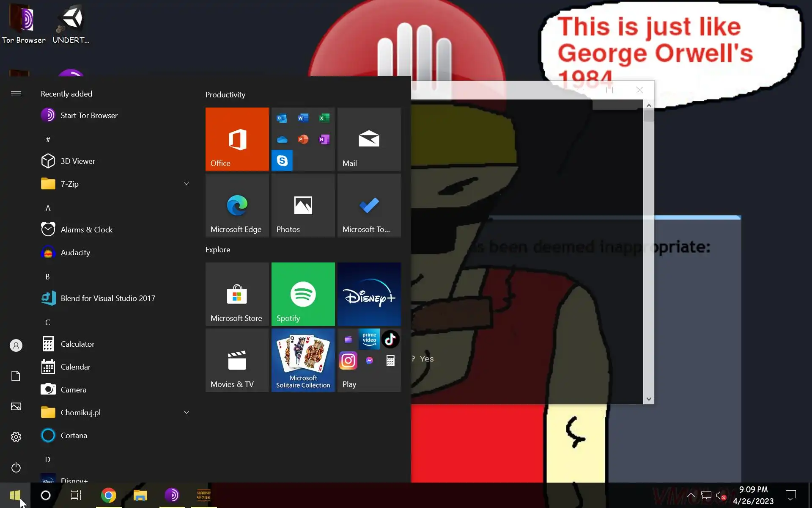Launch the Disney+ tile
Image resolution: width=812 pixels, height=508 pixels.
tap(369, 294)
